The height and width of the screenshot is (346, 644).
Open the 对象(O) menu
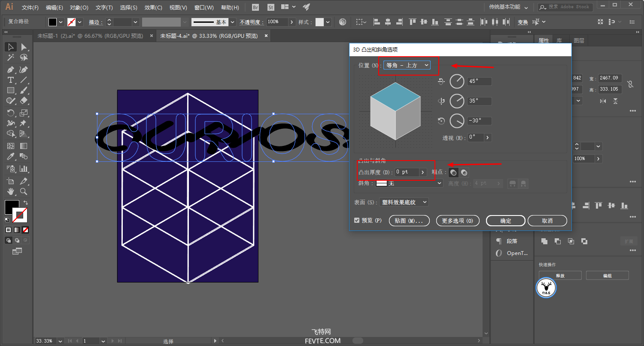coord(79,8)
